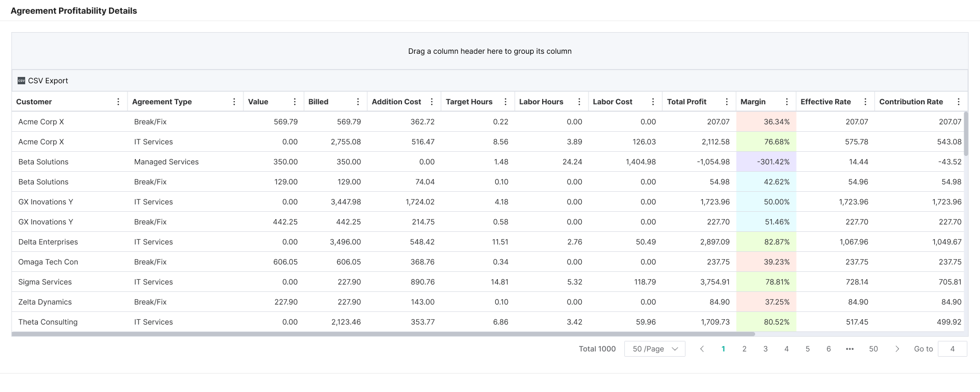Click the -1,054.98 total profit cell
The height and width of the screenshot is (392, 980).
(699, 162)
